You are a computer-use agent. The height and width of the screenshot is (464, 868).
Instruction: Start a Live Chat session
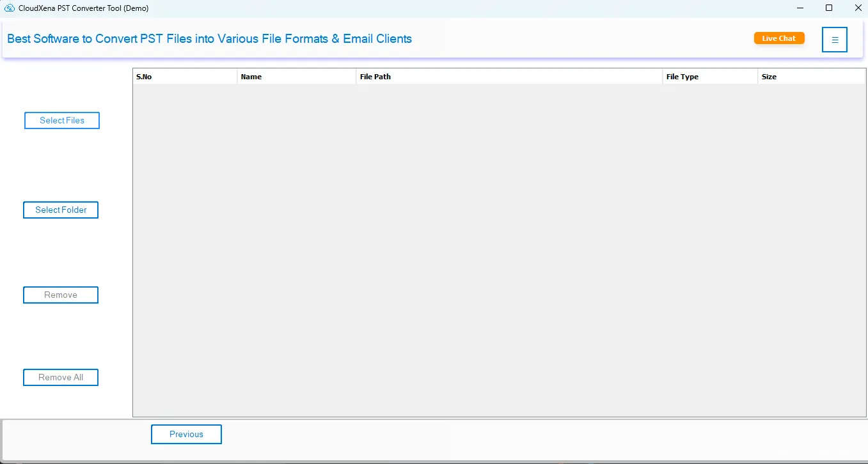coord(778,38)
